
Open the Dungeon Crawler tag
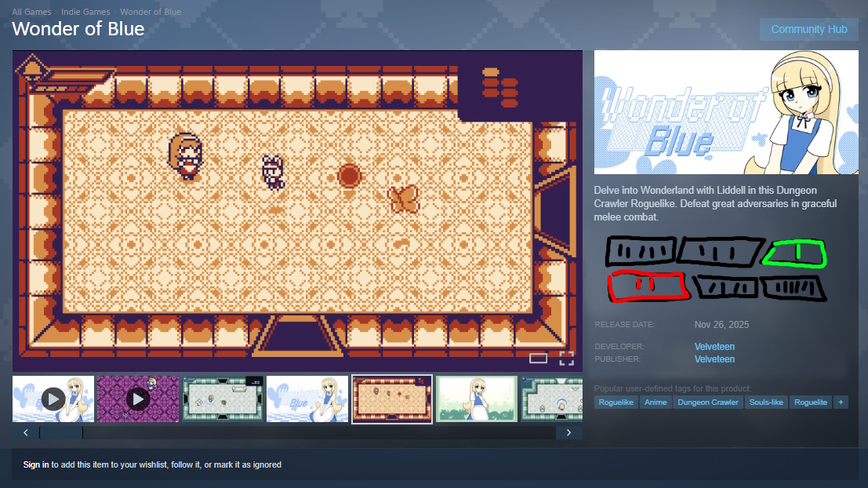[x=708, y=402]
